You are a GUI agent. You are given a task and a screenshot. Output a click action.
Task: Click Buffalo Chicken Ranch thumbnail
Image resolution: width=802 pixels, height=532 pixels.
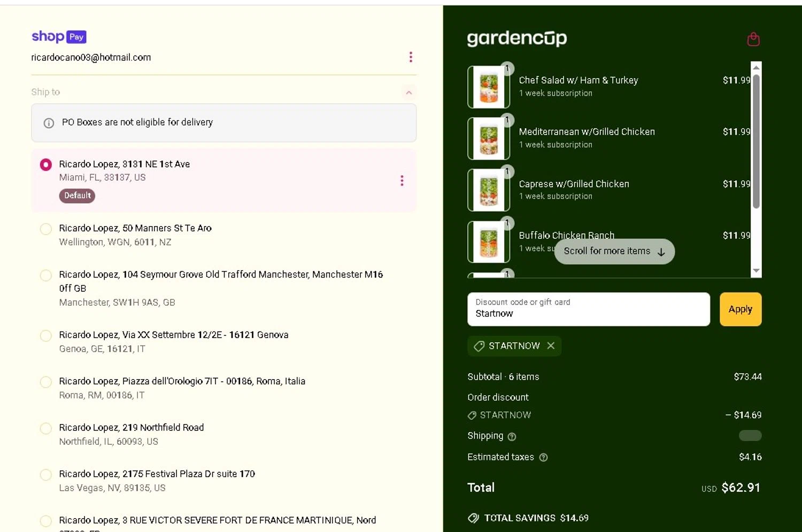[x=489, y=242]
